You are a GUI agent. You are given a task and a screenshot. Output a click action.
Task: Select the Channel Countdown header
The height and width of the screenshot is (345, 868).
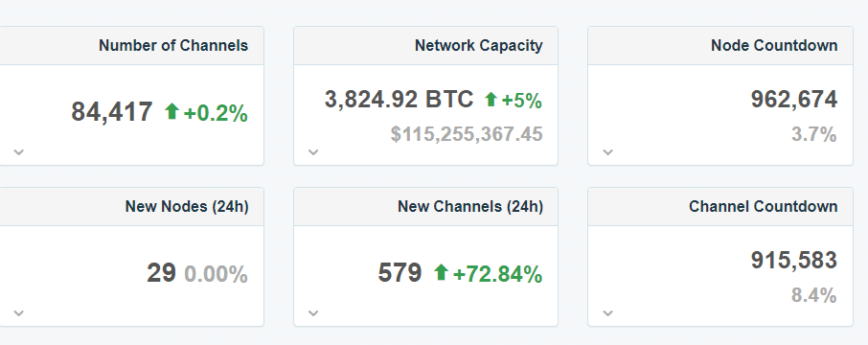764,207
